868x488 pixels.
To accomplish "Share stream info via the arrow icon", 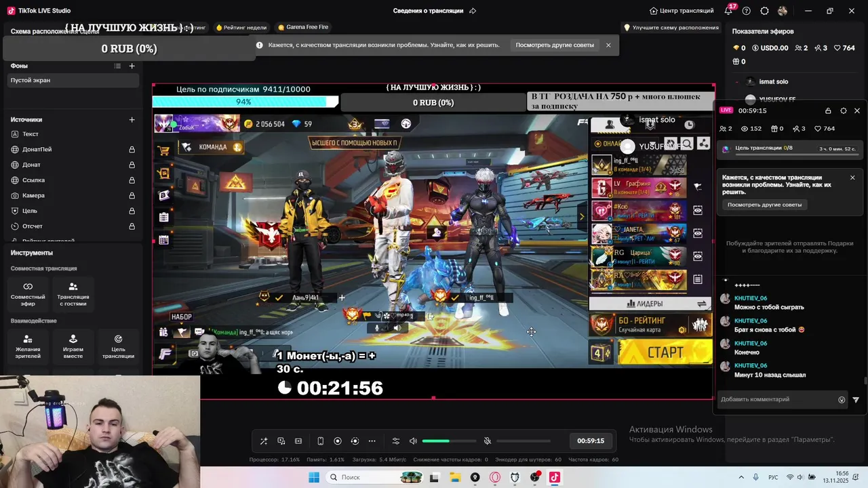I will [473, 11].
